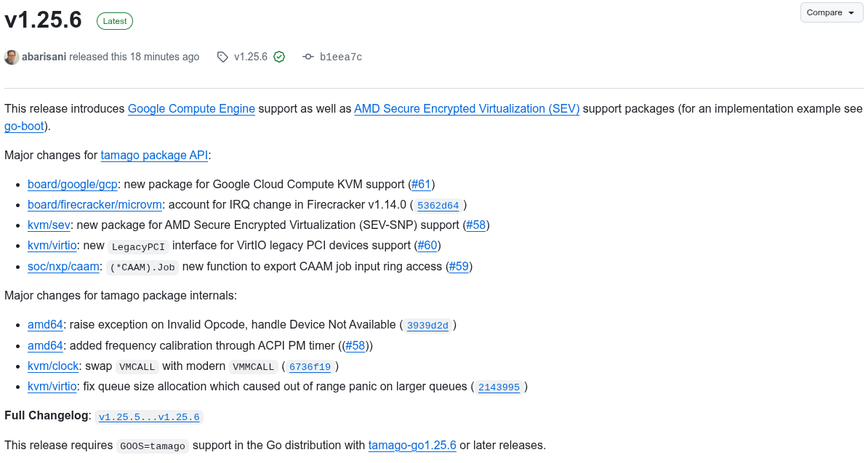868x463 pixels.
Task: View full changelog v1.25.5...v1.25.6
Action: pos(149,417)
